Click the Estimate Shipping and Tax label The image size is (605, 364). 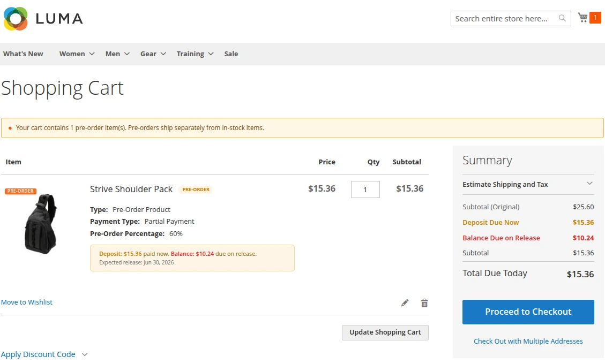coord(505,184)
